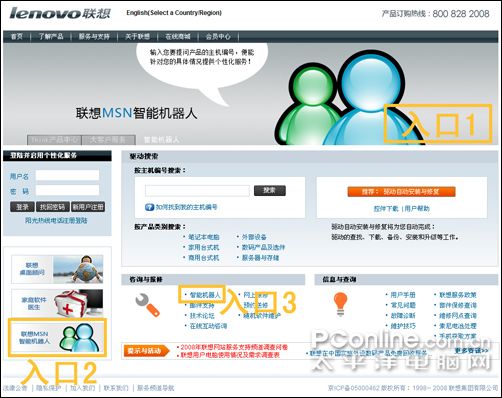Screen dimensions: 502x398
Task: Switch to the first gray banner tab
Action: tap(54, 140)
